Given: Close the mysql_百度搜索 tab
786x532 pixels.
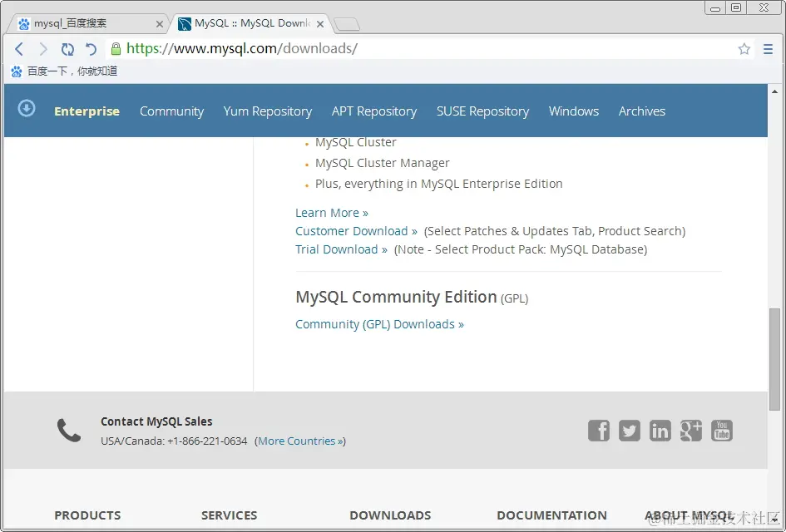Looking at the screenshot, I should [x=160, y=24].
